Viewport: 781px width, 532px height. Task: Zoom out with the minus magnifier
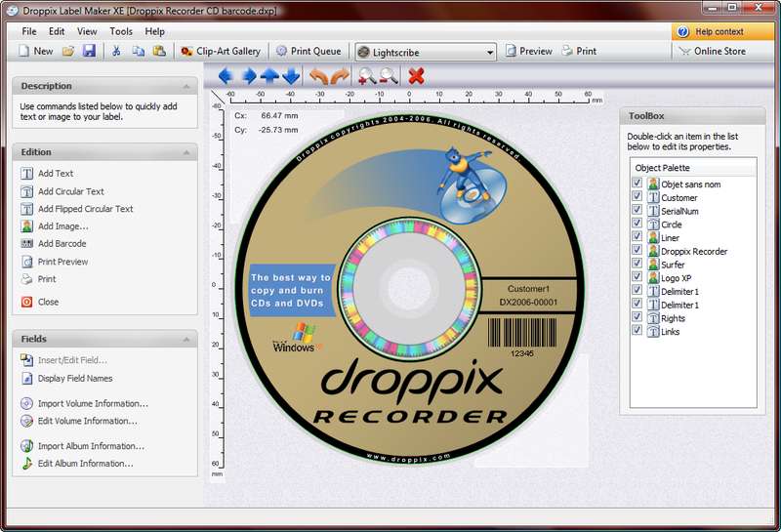(389, 76)
